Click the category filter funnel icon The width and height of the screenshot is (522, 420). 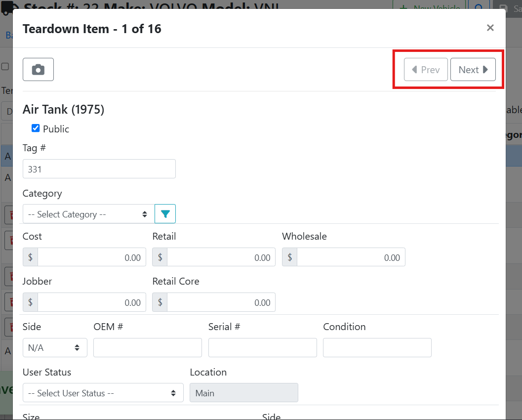[x=165, y=214]
